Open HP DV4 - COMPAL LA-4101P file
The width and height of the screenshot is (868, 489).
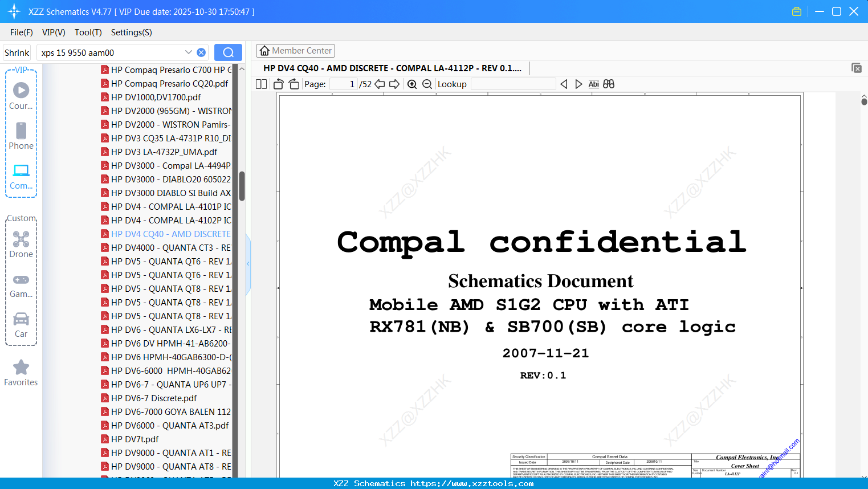click(166, 207)
